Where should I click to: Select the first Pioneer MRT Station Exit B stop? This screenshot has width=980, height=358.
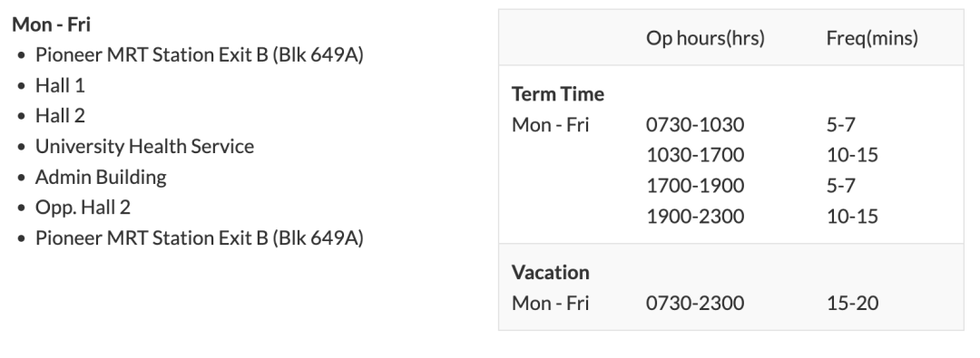pyautogui.click(x=199, y=55)
